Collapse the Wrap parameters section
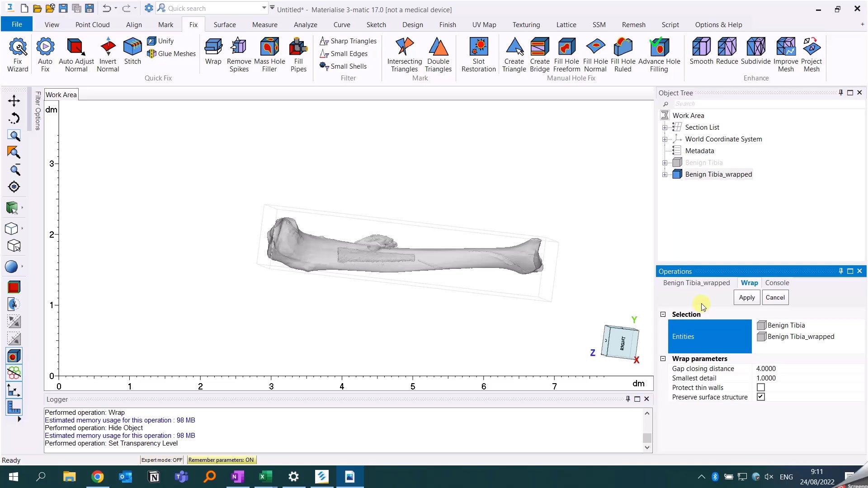868x488 pixels. click(x=663, y=359)
